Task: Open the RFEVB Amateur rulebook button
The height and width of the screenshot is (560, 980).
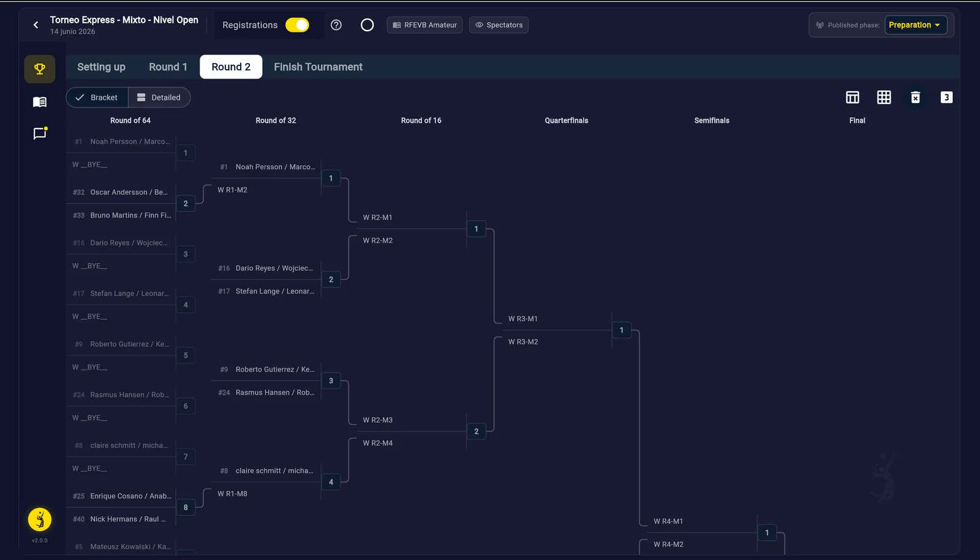Action: pyautogui.click(x=424, y=25)
